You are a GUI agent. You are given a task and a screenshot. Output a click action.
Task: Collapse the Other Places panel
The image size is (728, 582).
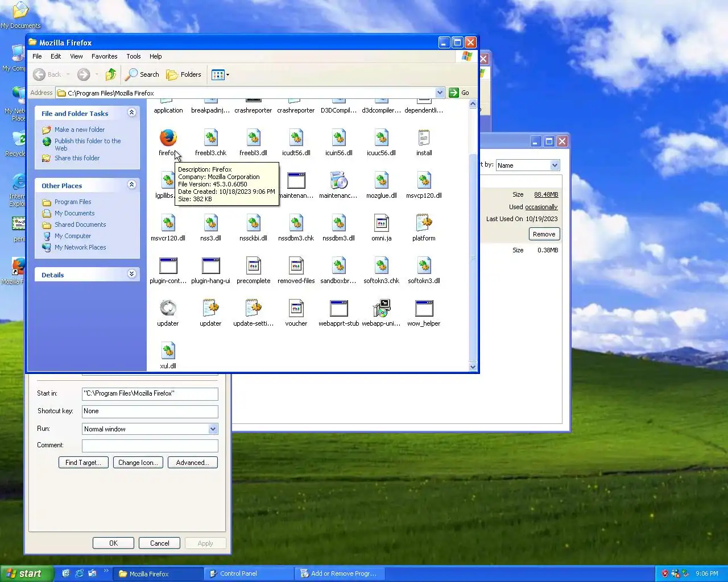tap(131, 185)
